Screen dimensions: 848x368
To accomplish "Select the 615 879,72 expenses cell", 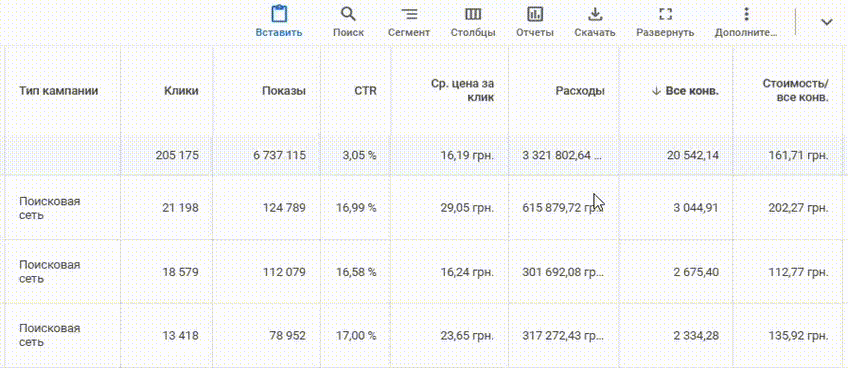I will point(563,208).
